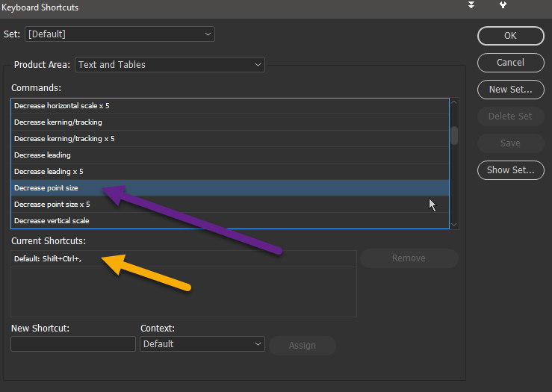552x392 pixels.
Task: Click the Cancel button
Action: (510, 63)
